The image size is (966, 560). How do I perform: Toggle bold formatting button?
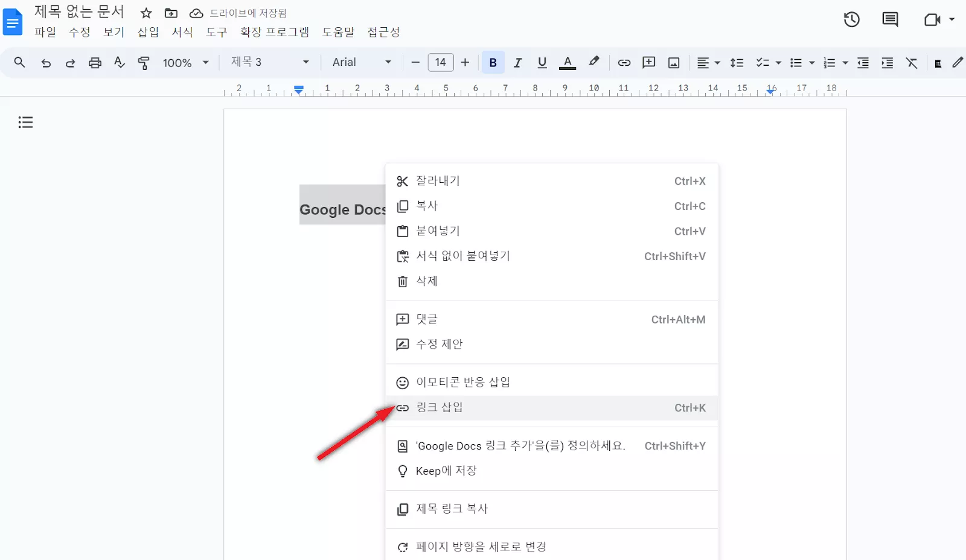point(493,62)
